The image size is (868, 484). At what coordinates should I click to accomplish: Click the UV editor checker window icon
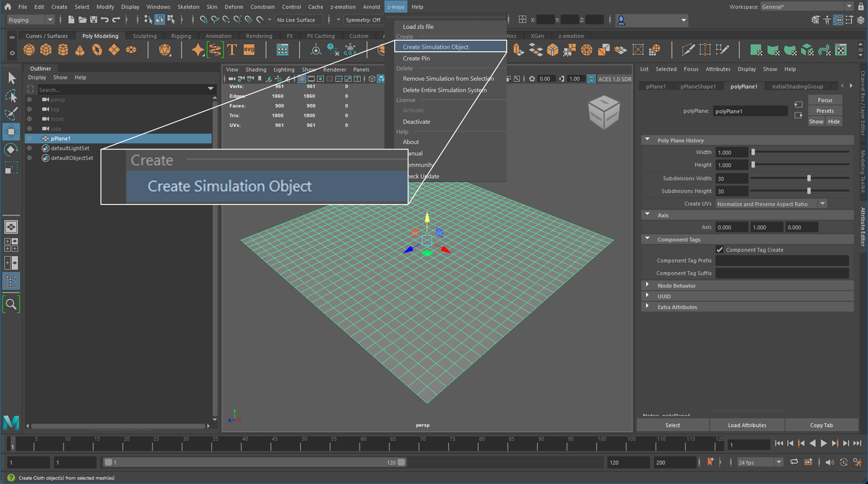click(x=841, y=50)
